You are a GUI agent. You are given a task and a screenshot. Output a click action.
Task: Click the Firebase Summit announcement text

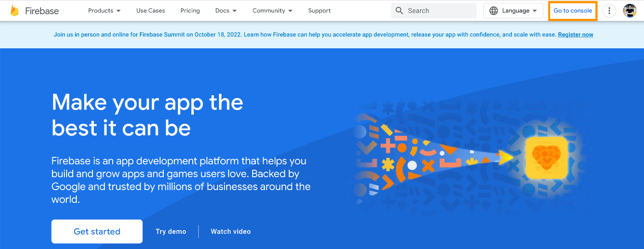[305, 35]
